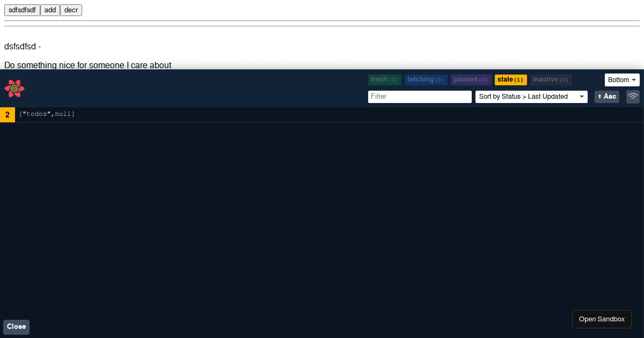Toggle the stale queries filter badge
The height and width of the screenshot is (338, 644).
(511, 80)
